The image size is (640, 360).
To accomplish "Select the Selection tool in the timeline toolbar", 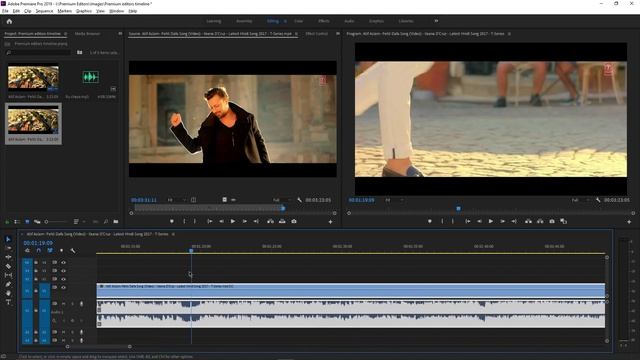I will click(x=8, y=239).
